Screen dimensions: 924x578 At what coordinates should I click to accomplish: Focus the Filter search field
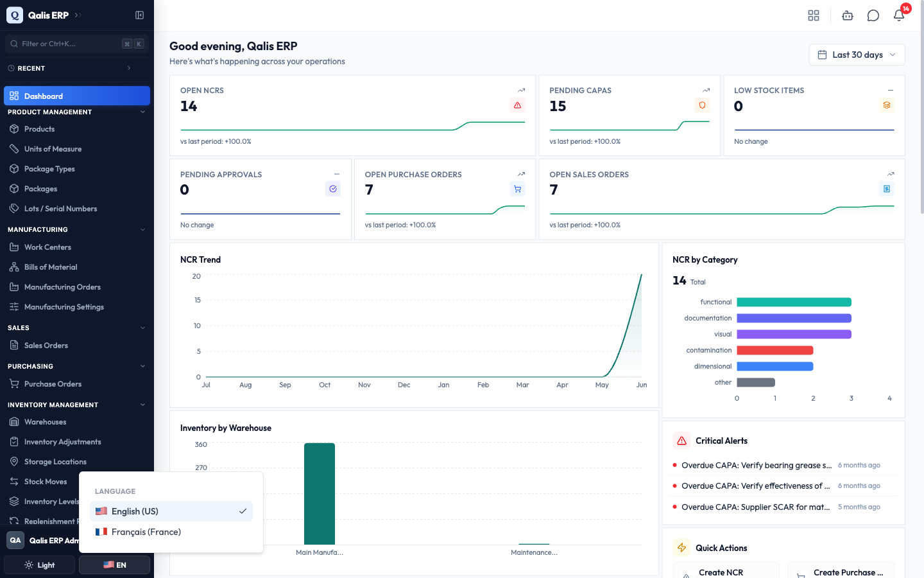(x=77, y=44)
